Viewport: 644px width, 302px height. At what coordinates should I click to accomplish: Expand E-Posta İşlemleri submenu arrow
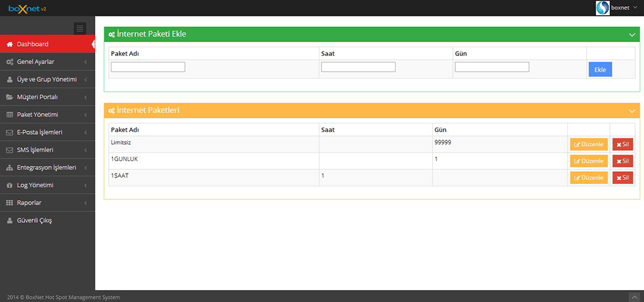(86, 133)
